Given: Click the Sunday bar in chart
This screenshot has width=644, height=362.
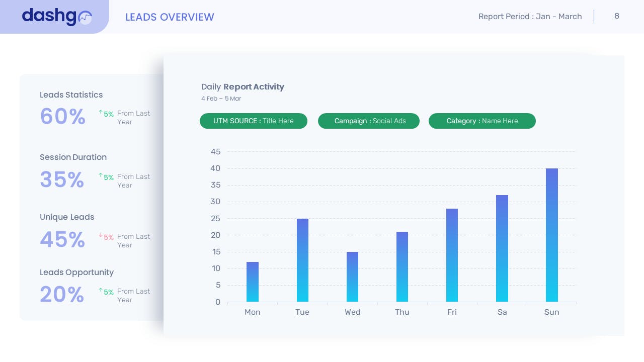Looking at the screenshot, I should click(x=551, y=235).
